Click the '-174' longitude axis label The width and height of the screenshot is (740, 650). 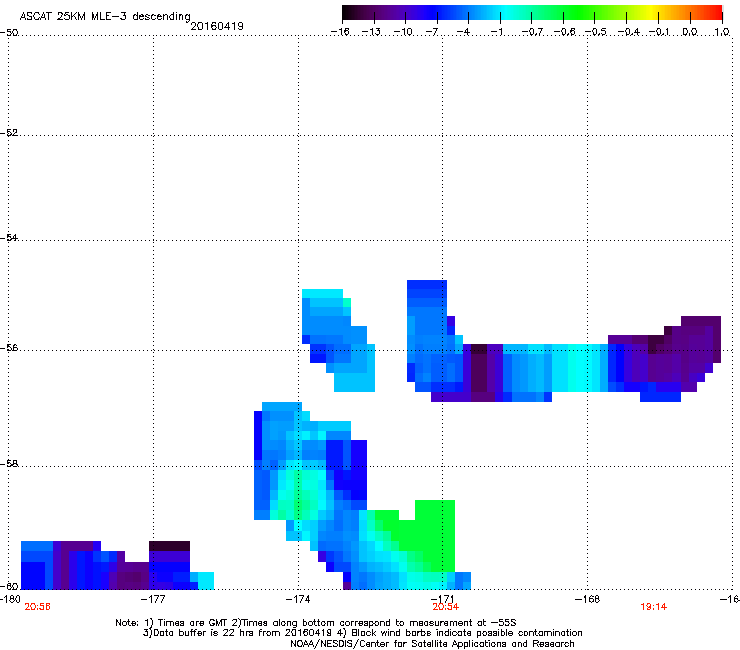(x=298, y=599)
